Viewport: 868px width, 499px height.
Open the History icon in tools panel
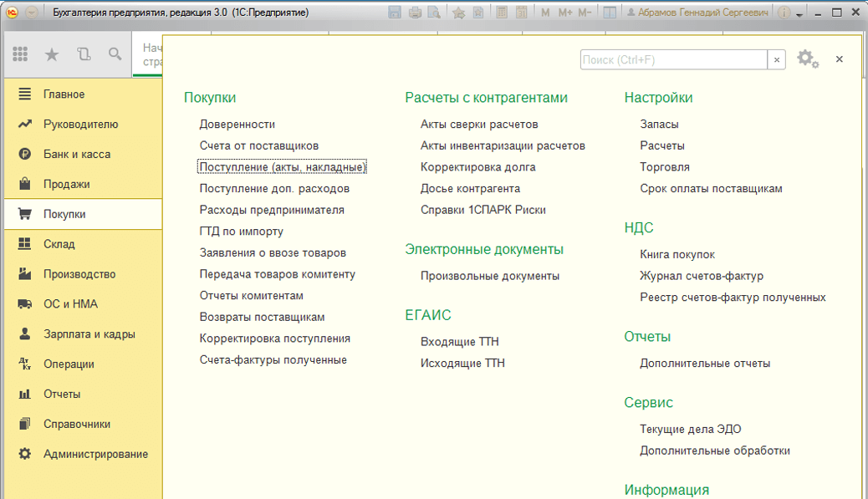tap(84, 54)
